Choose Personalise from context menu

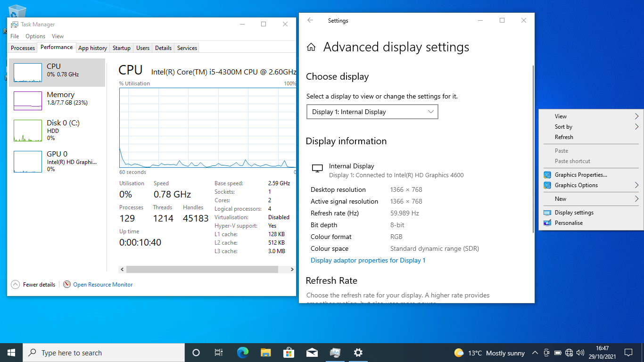(591, 223)
